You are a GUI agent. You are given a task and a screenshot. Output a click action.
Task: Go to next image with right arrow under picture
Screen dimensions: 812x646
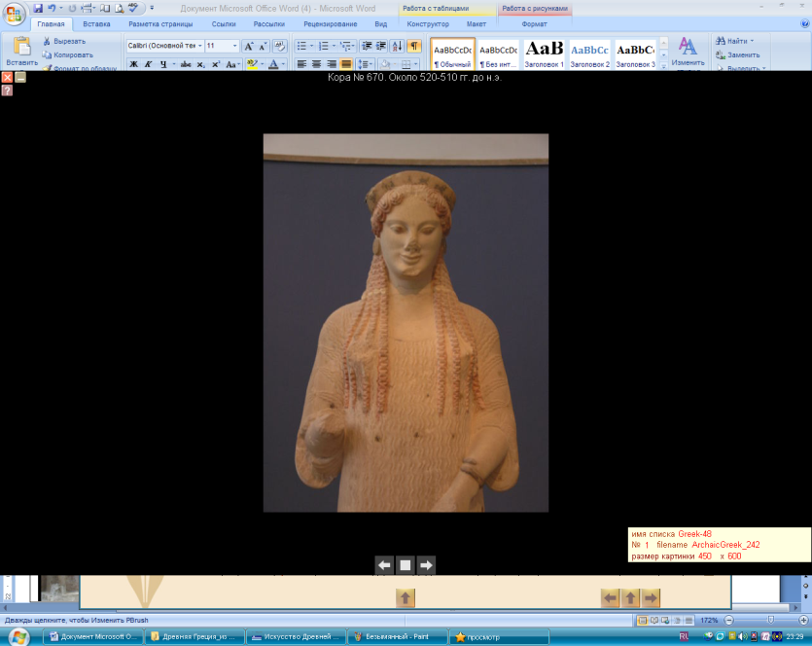[426, 565]
